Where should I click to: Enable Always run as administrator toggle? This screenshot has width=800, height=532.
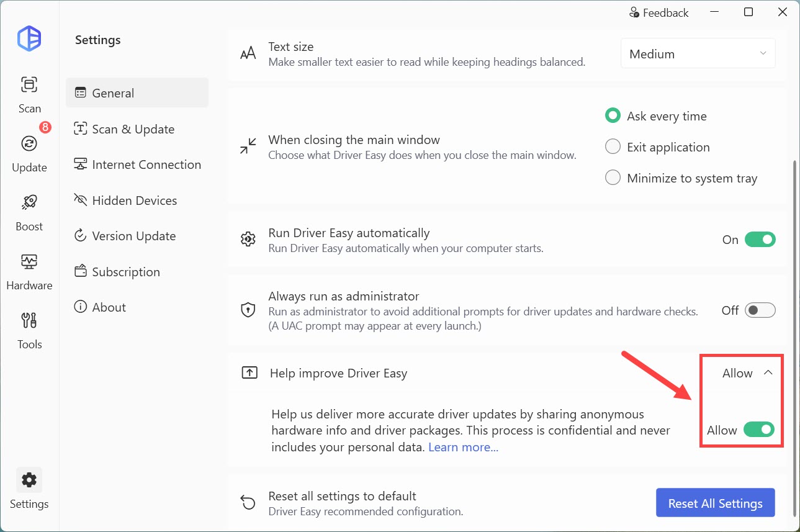coord(760,310)
